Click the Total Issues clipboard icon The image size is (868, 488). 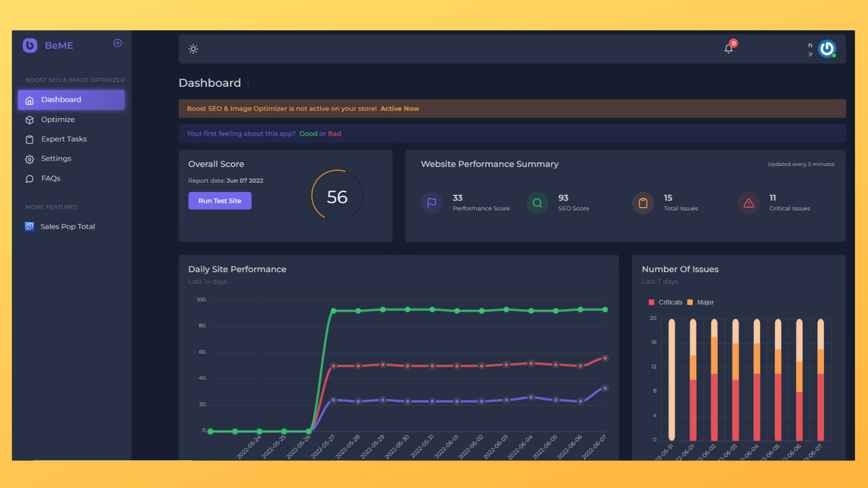[643, 203]
